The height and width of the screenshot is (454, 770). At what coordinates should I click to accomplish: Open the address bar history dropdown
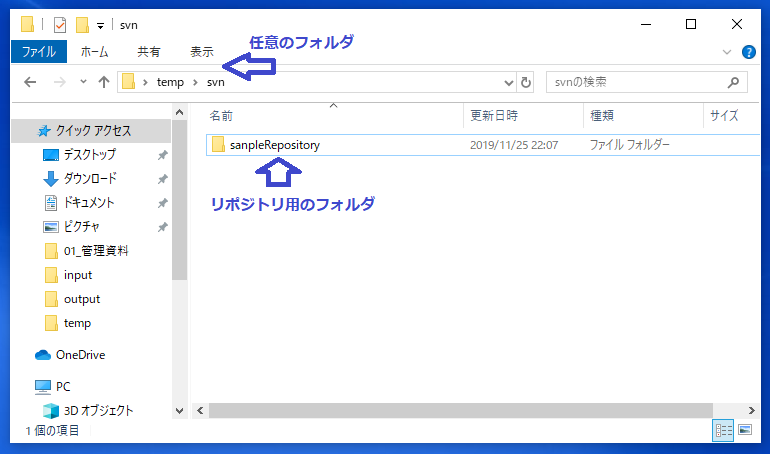[509, 82]
